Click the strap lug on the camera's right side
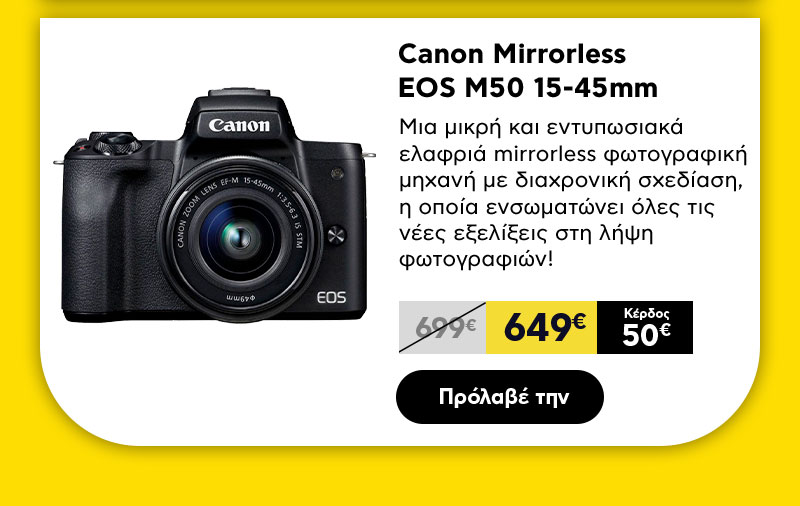The height and width of the screenshot is (506, 800). (369, 155)
